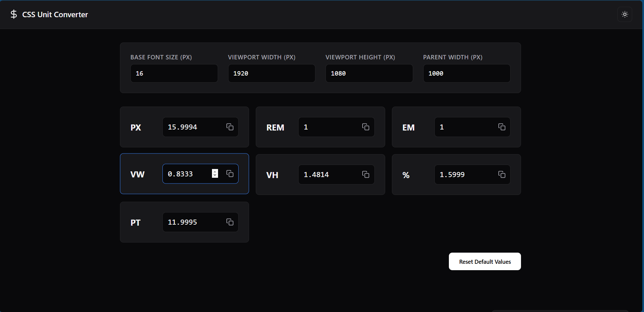Click the PT unit label
Viewport: 644px width, 312px height.
(x=135, y=223)
